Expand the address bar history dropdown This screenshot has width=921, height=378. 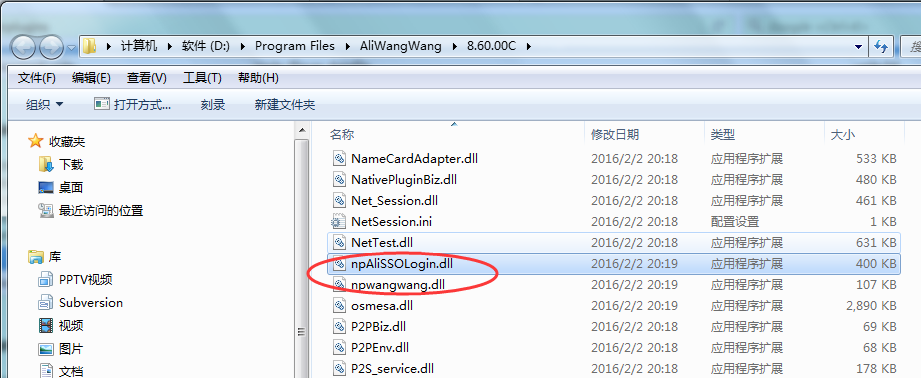coord(859,46)
